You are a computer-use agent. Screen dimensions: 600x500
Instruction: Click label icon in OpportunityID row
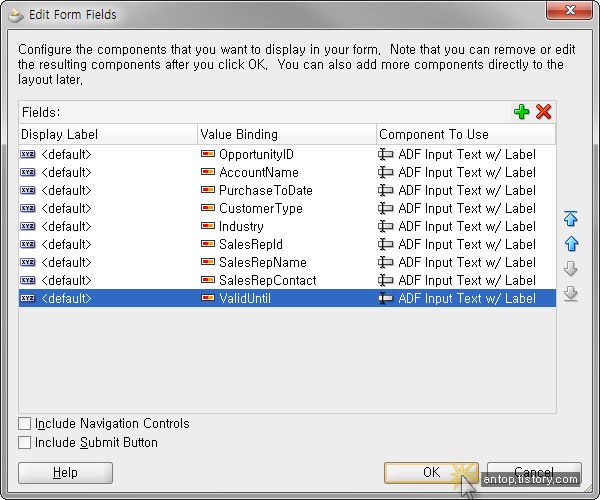point(28,154)
